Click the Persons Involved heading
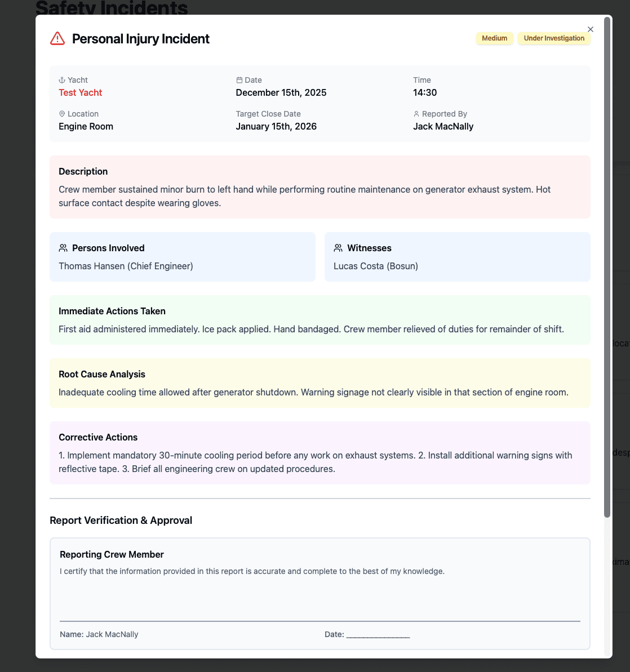Viewport: 630px width, 672px height. tap(108, 248)
